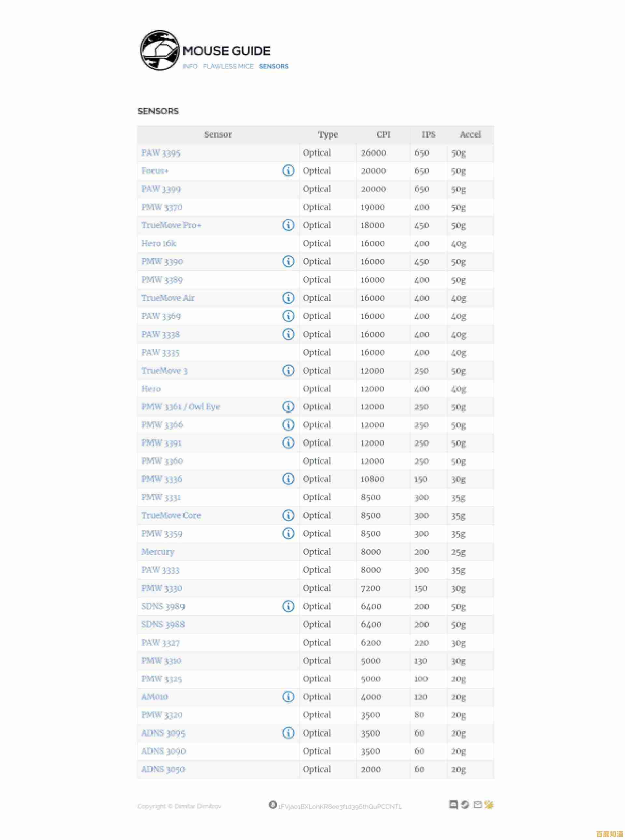The height and width of the screenshot is (840, 625).
Task: Follow the Mercury sensor link
Action: point(158,552)
